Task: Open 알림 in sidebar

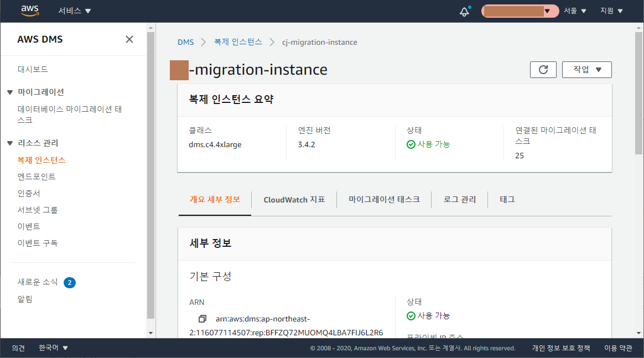Action: pyautogui.click(x=25, y=299)
